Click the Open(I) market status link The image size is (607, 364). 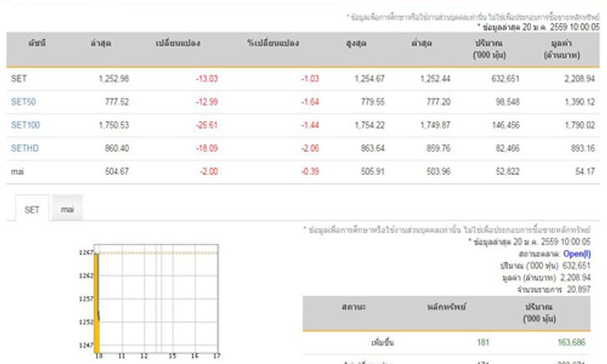(577, 254)
